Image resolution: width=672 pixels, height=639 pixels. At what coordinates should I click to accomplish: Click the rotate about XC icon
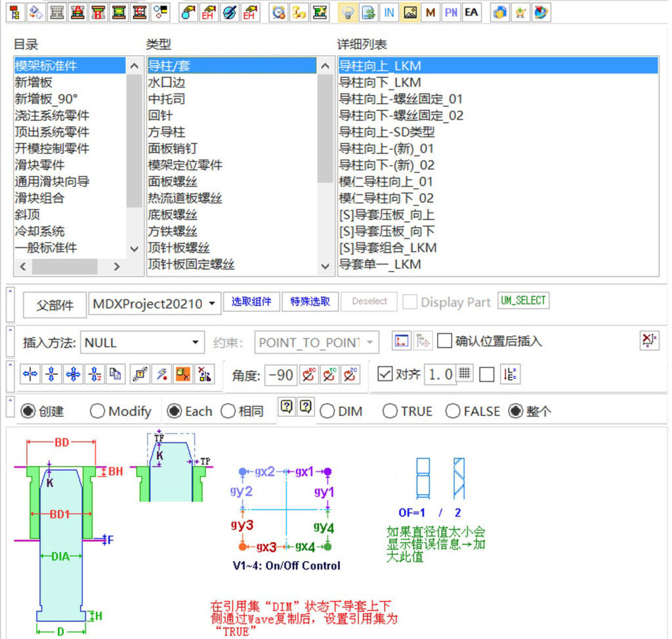click(308, 375)
